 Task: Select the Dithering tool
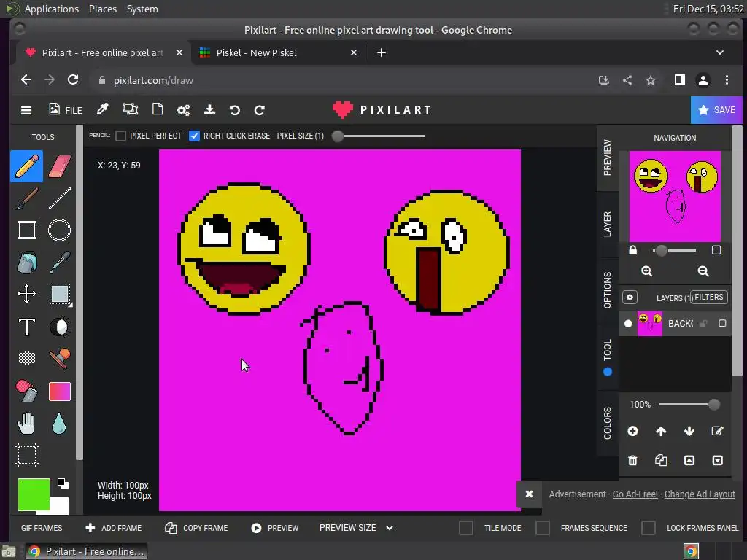pos(27,358)
